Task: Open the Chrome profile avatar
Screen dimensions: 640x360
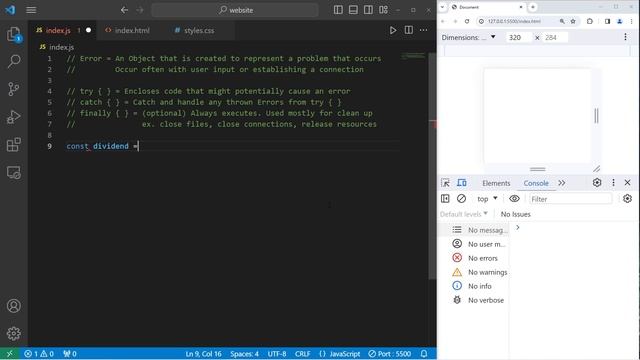Action: pos(620,21)
